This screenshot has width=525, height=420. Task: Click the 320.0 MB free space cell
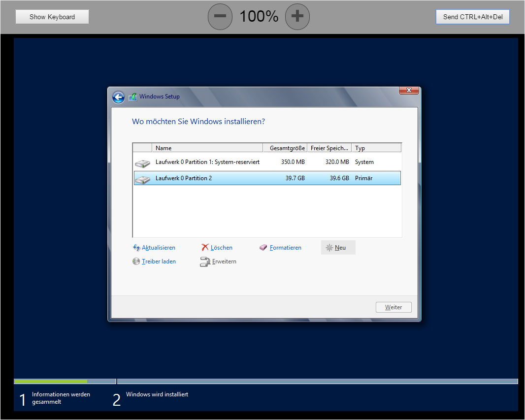tap(337, 162)
